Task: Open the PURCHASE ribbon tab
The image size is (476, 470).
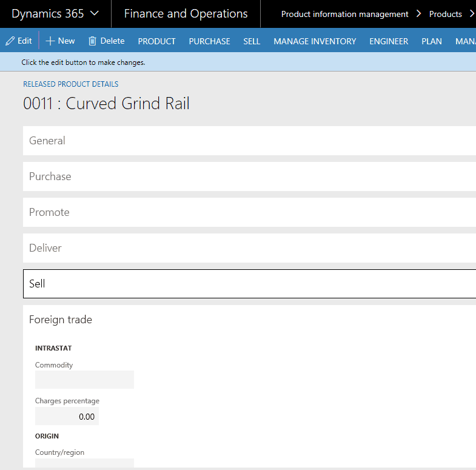Action: coord(209,41)
